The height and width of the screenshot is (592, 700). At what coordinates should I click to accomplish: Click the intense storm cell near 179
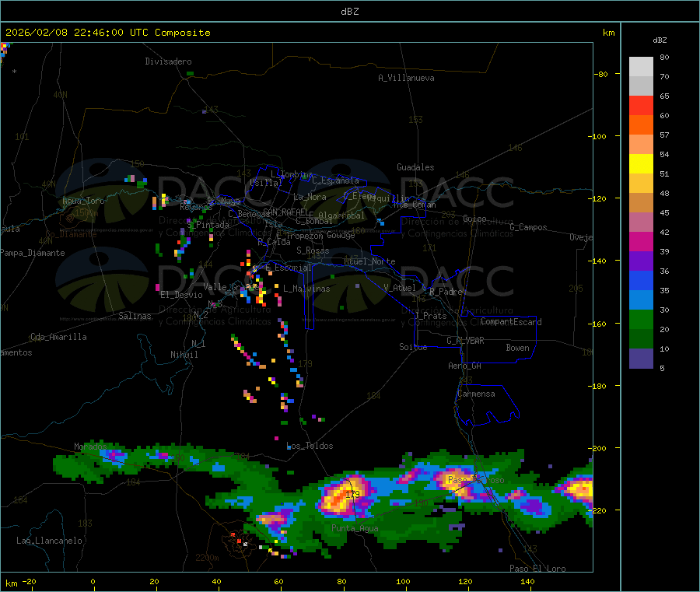343,496
